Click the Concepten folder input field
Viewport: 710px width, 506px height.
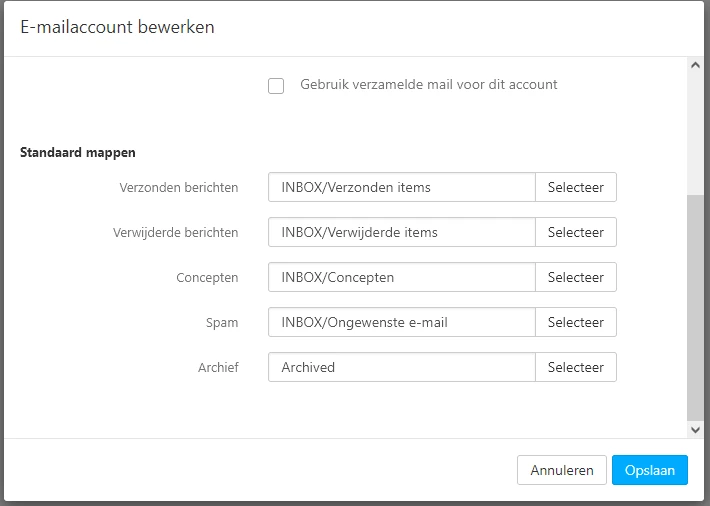pyautogui.click(x=402, y=277)
